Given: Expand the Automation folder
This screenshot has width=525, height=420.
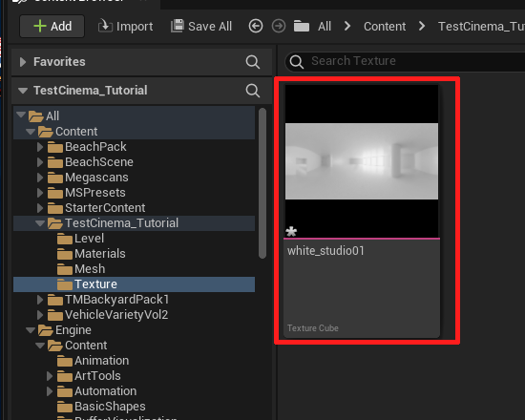Looking at the screenshot, I should pyautogui.click(x=50, y=391).
